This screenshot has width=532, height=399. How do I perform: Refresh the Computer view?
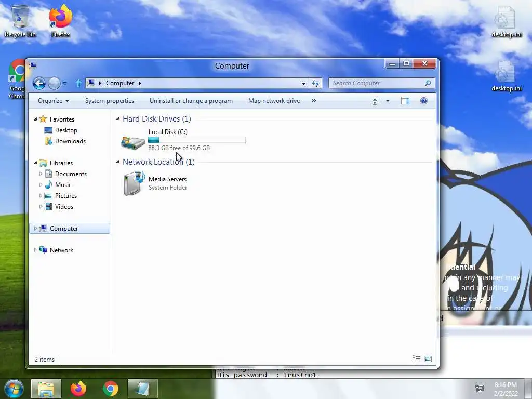tap(315, 83)
